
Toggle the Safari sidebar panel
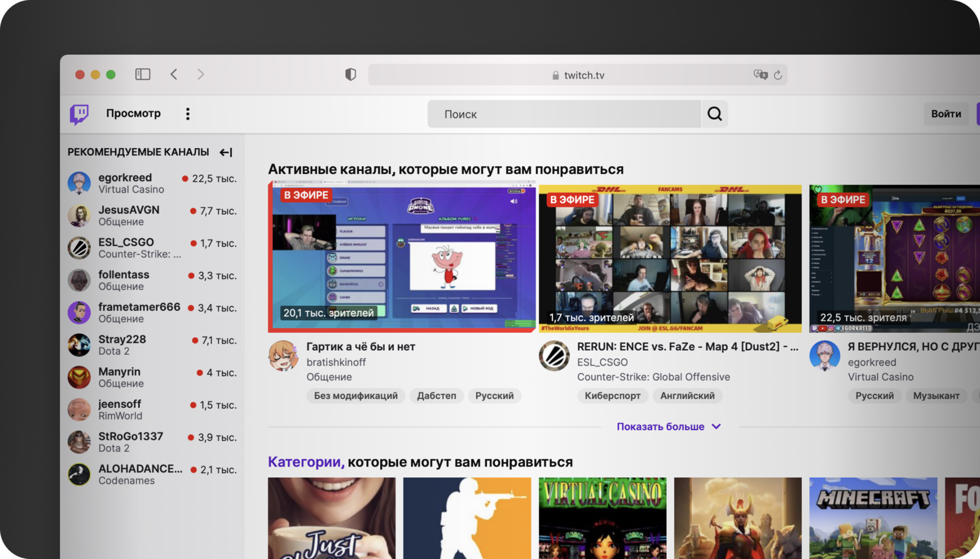[143, 74]
